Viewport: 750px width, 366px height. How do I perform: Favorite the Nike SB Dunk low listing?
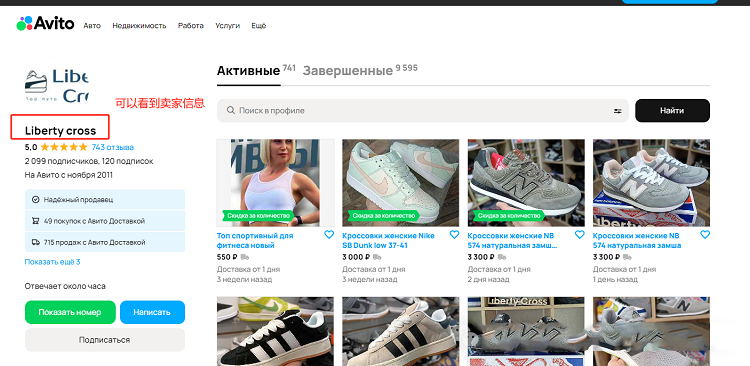point(454,235)
